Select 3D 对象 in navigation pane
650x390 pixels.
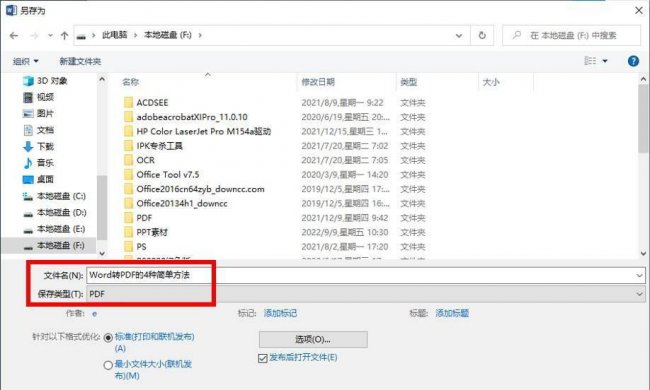tap(46, 81)
